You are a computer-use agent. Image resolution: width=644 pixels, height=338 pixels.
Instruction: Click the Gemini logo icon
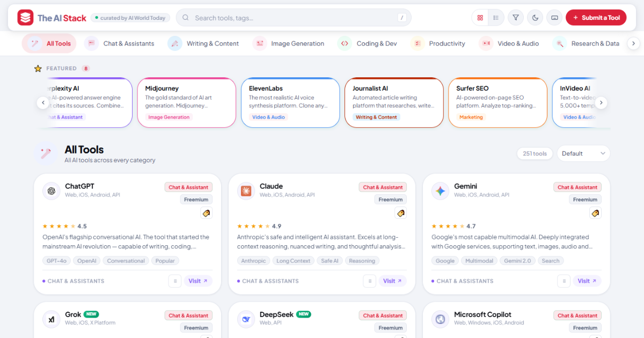pyautogui.click(x=441, y=190)
